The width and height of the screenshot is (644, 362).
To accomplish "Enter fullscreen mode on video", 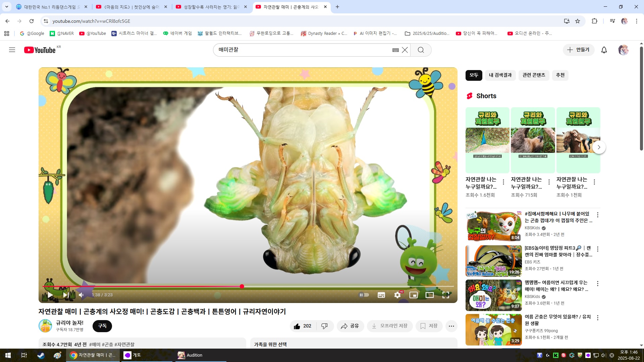I will [x=446, y=295].
